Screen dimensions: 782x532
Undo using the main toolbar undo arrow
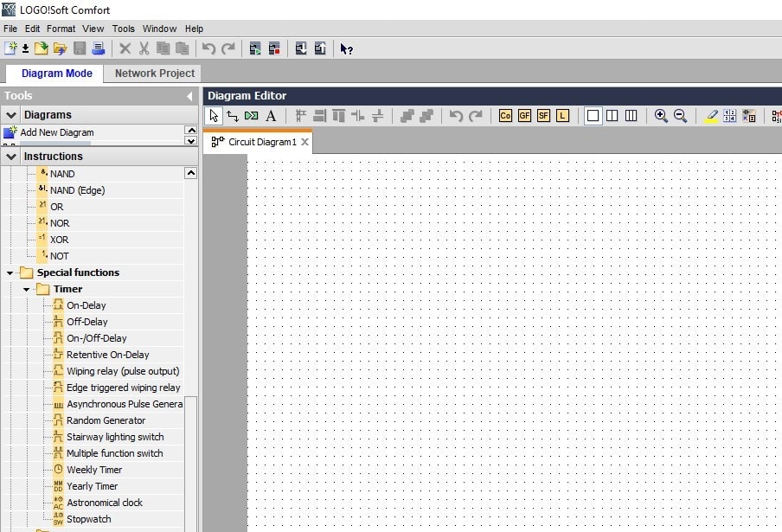click(x=208, y=48)
